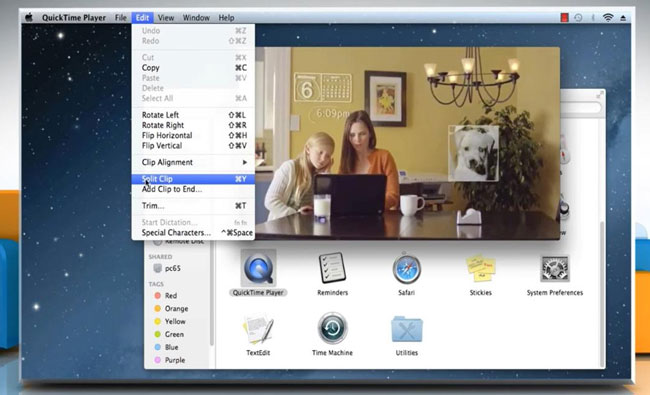
Task: Select the Reminders app icon
Action: (x=332, y=268)
